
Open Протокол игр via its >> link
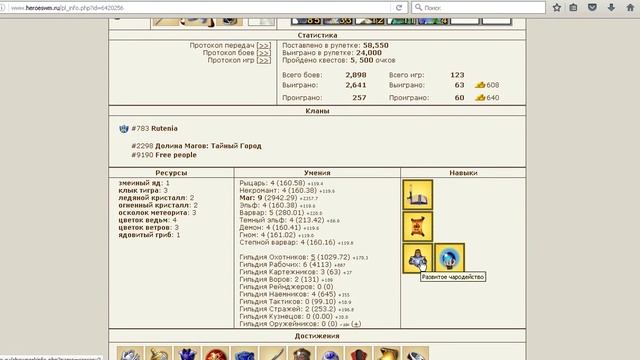click(264, 60)
